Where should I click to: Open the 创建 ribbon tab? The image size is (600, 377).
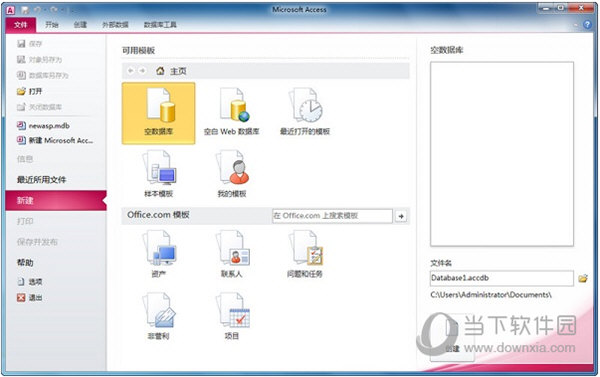80,25
